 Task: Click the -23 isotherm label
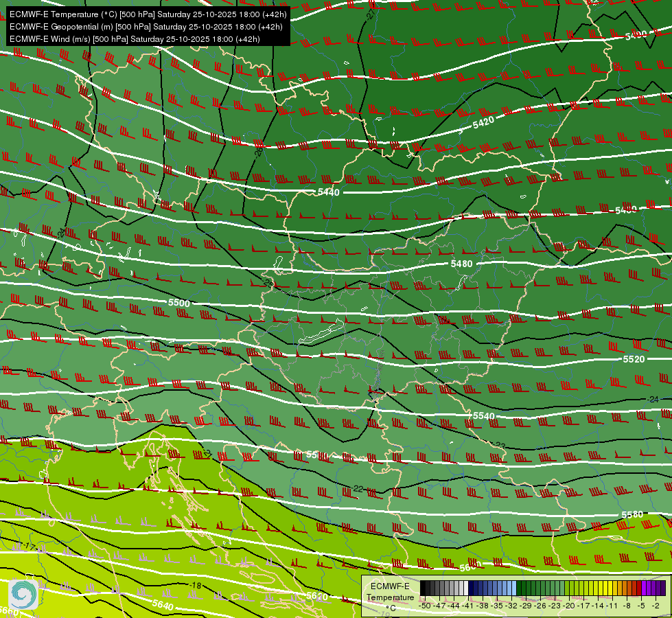[499, 446]
